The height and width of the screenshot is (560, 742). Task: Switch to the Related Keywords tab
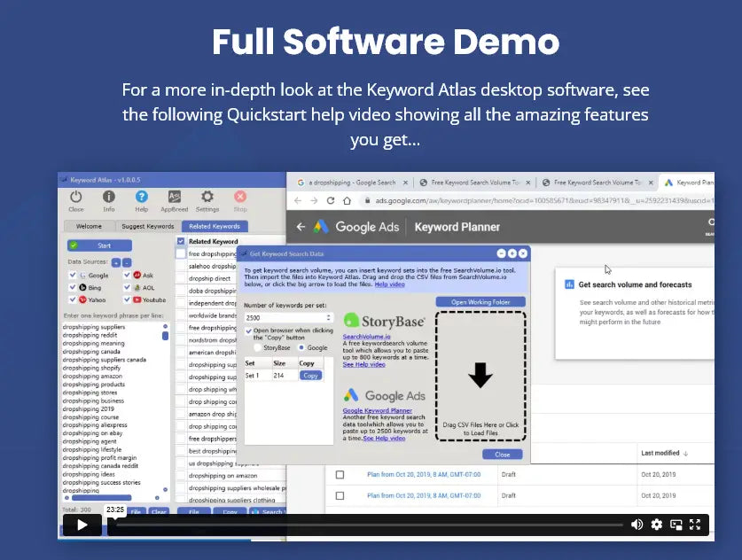click(215, 226)
